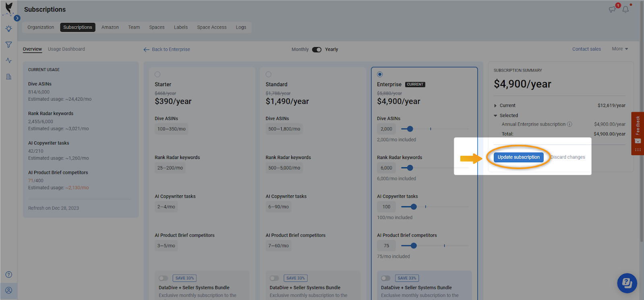Collapse the Selected row in subscription summary
The width and height of the screenshot is (644, 300).
(x=495, y=116)
